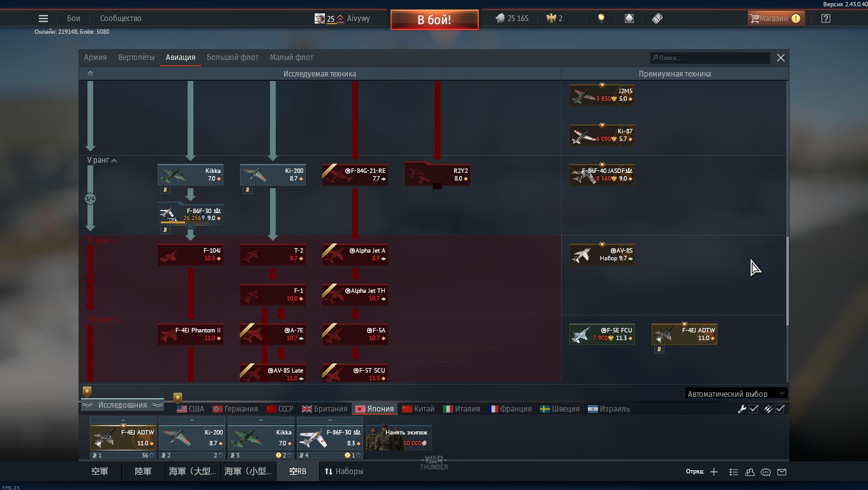Collapse the V ранг section
This screenshot has width=868, height=490.
point(102,160)
